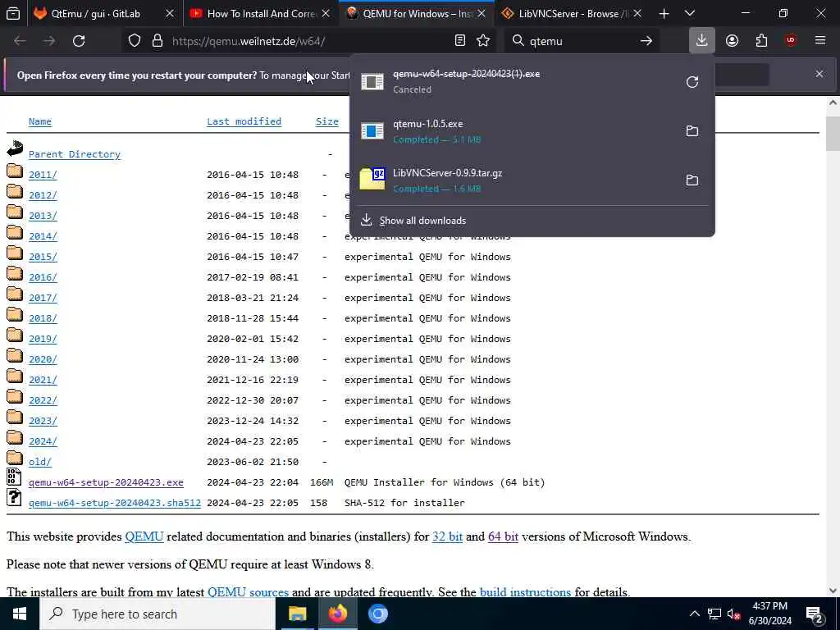The height and width of the screenshot is (630, 840).
Task: Open the 2020/ directory link
Action: click(x=43, y=359)
